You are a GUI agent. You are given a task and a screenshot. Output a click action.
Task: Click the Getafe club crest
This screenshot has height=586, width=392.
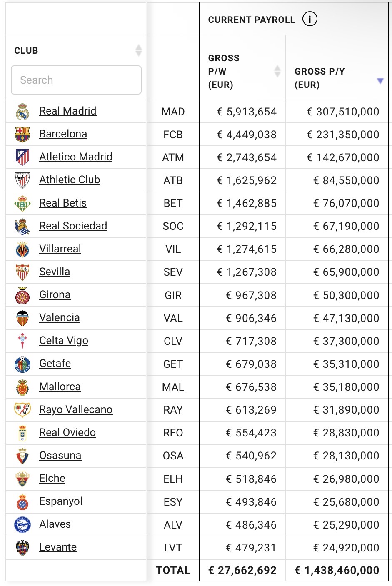22,364
